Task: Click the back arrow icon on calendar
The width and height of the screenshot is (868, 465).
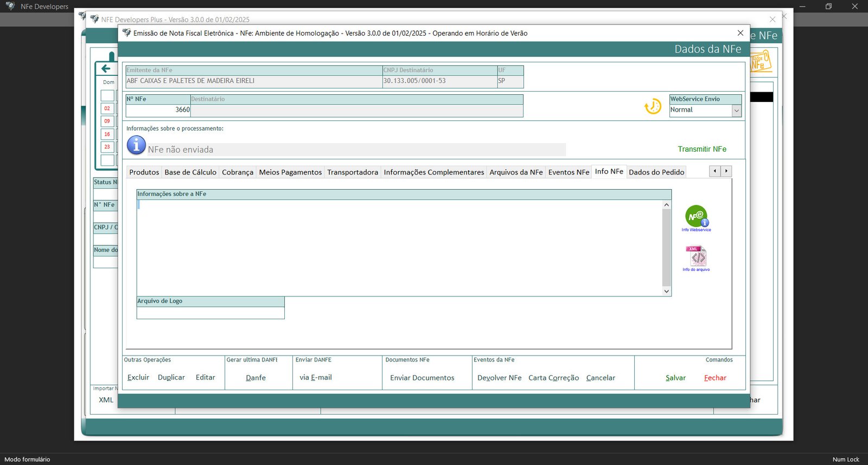Action: point(106,68)
